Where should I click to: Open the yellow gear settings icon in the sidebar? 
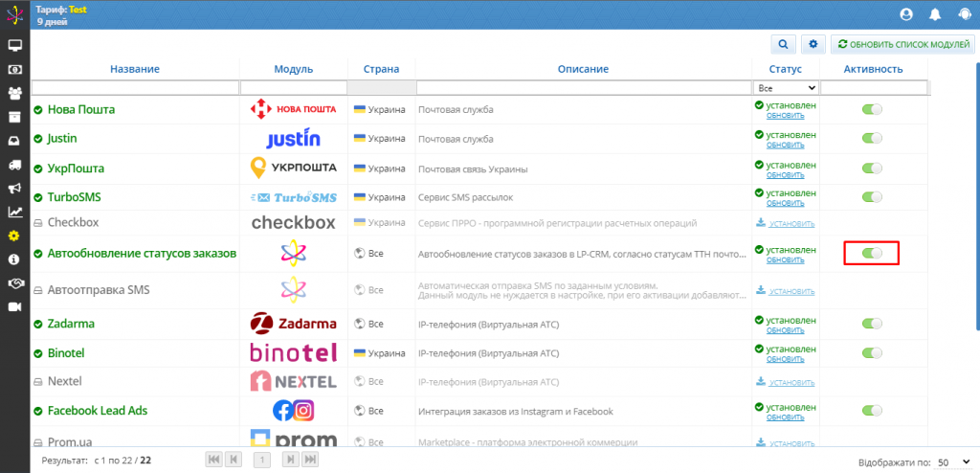(x=15, y=236)
